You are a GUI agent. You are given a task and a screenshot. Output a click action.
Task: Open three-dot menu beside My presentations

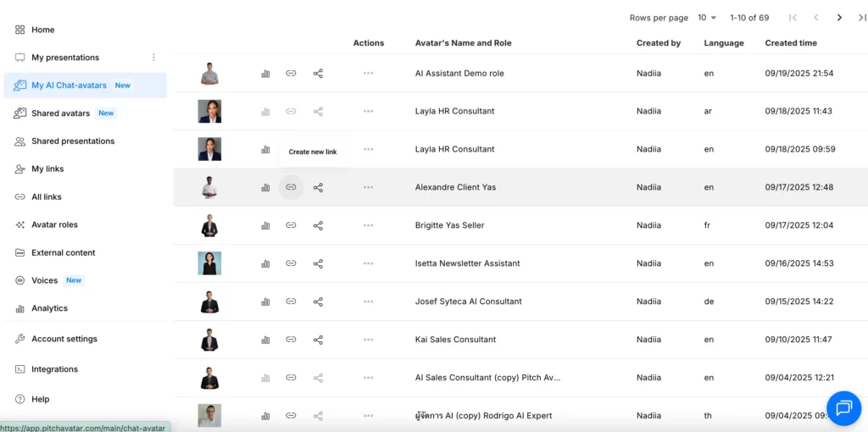pos(153,58)
